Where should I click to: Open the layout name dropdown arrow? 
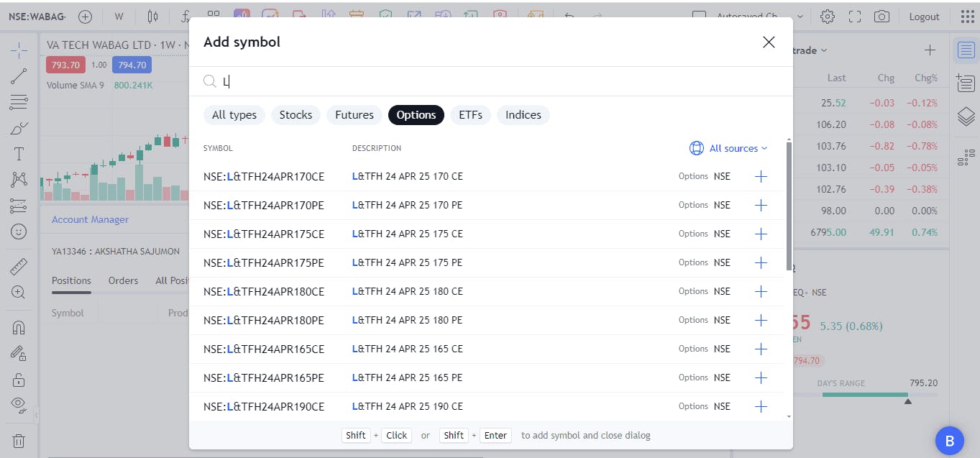(x=800, y=17)
